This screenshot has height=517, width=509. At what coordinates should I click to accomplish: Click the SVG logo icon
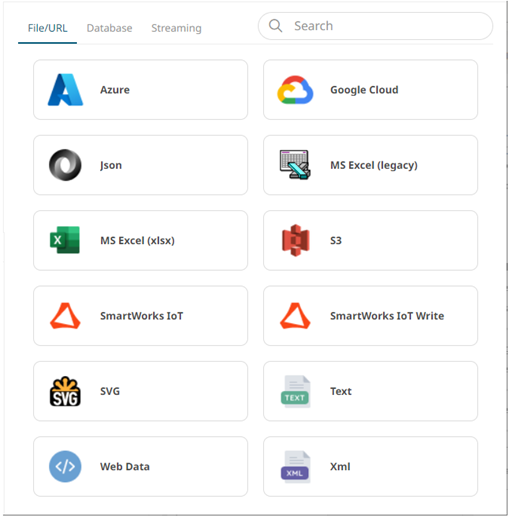(x=65, y=391)
